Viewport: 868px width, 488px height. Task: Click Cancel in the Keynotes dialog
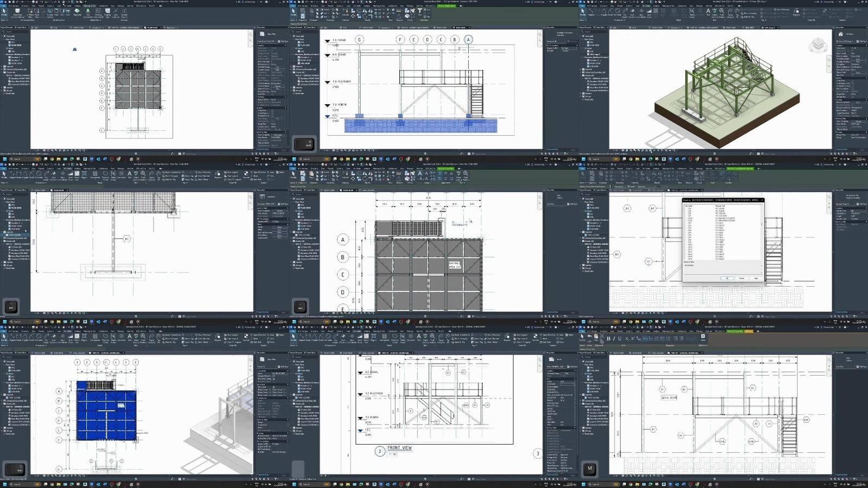742,278
